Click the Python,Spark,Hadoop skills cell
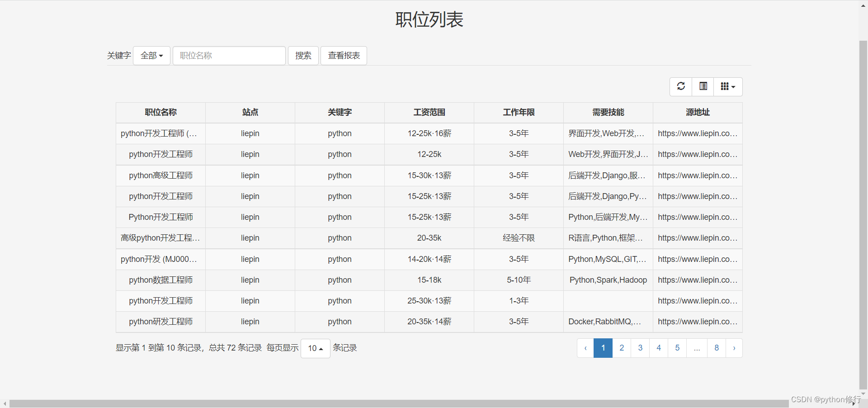 point(608,280)
